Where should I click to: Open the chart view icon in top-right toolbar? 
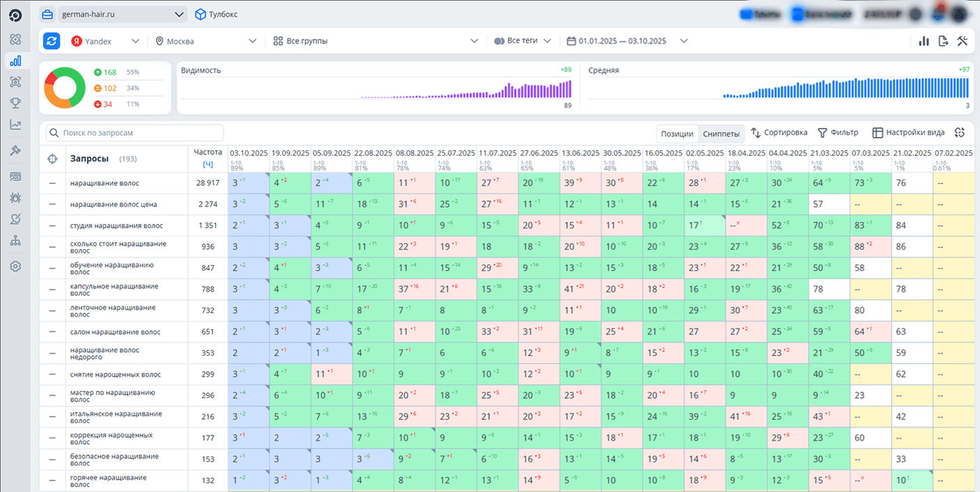point(924,41)
